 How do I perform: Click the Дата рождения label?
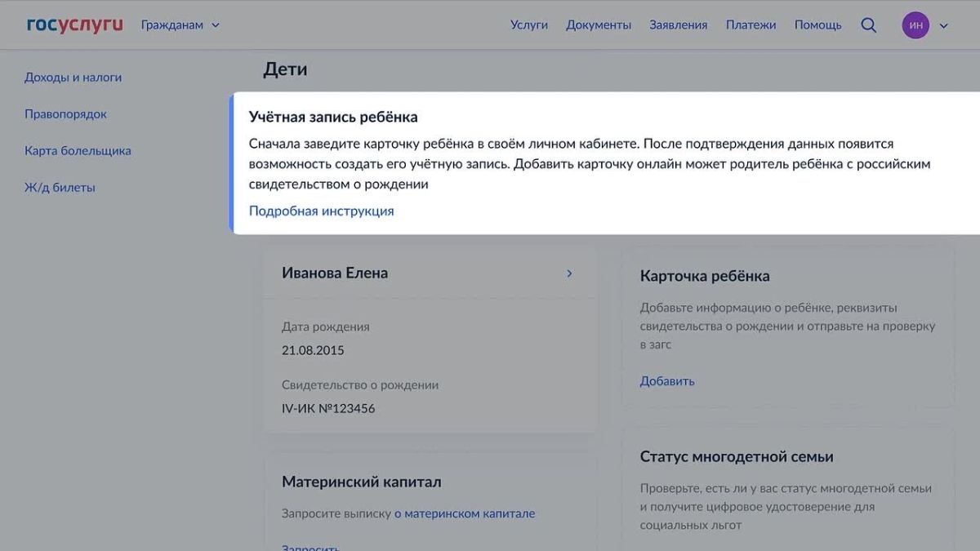click(x=326, y=327)
